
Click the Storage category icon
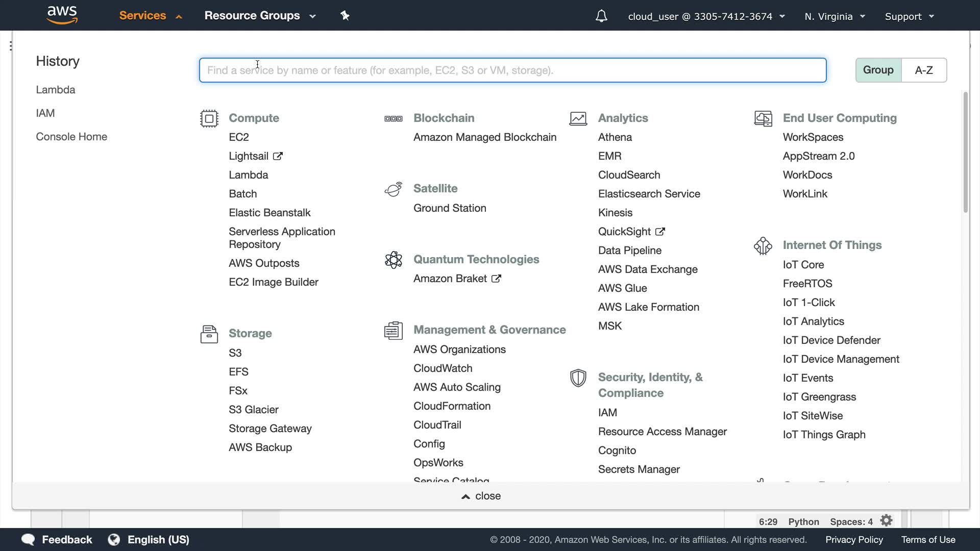point(209,334)
